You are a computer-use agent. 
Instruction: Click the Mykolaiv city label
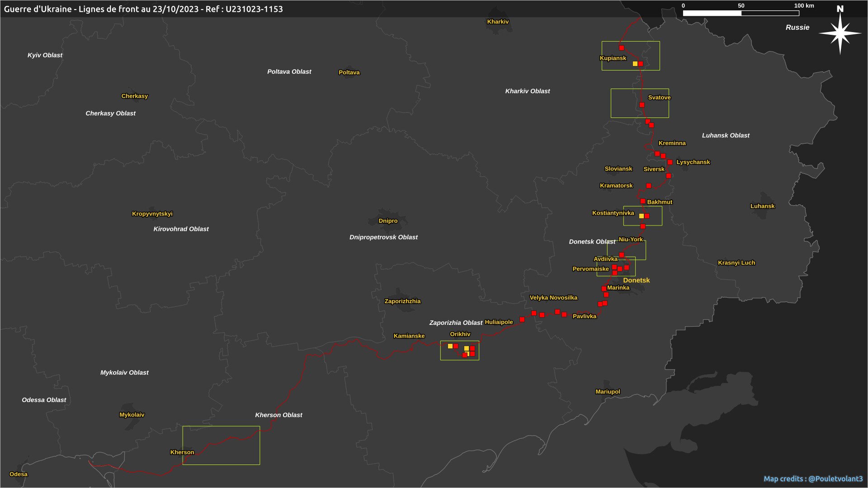132,415
